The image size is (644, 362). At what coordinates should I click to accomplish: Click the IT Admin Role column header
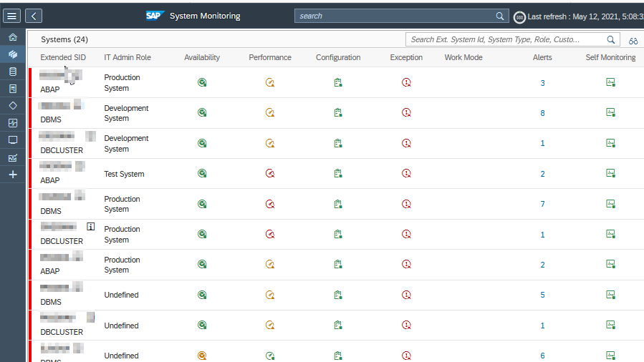pyautogui.click(x=128, y=57)
